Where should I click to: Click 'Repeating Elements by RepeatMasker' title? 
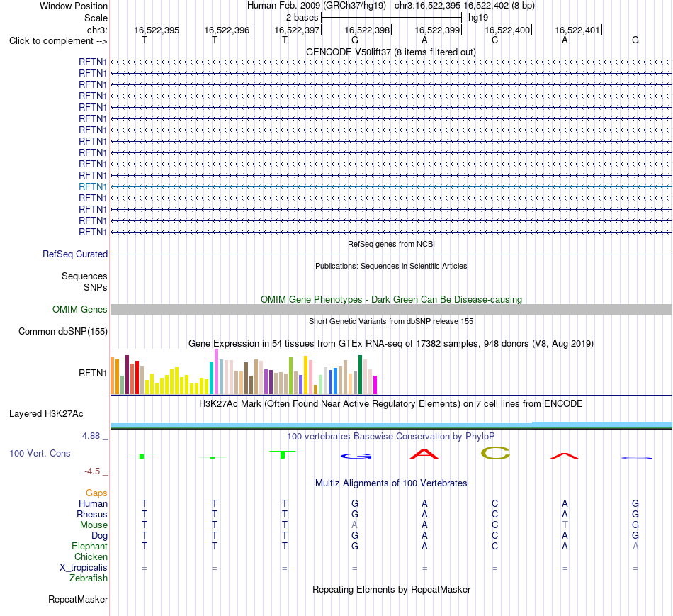tap(391, 589)
